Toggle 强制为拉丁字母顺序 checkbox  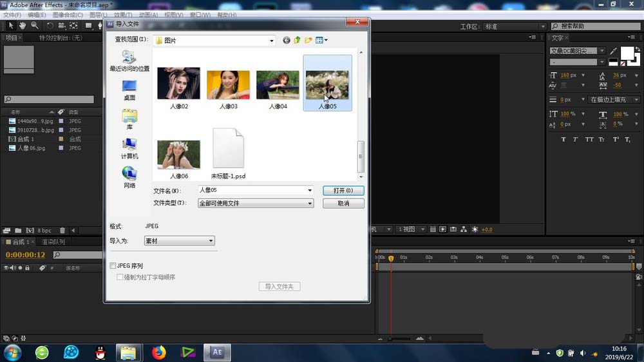click(x=120, y=278)
